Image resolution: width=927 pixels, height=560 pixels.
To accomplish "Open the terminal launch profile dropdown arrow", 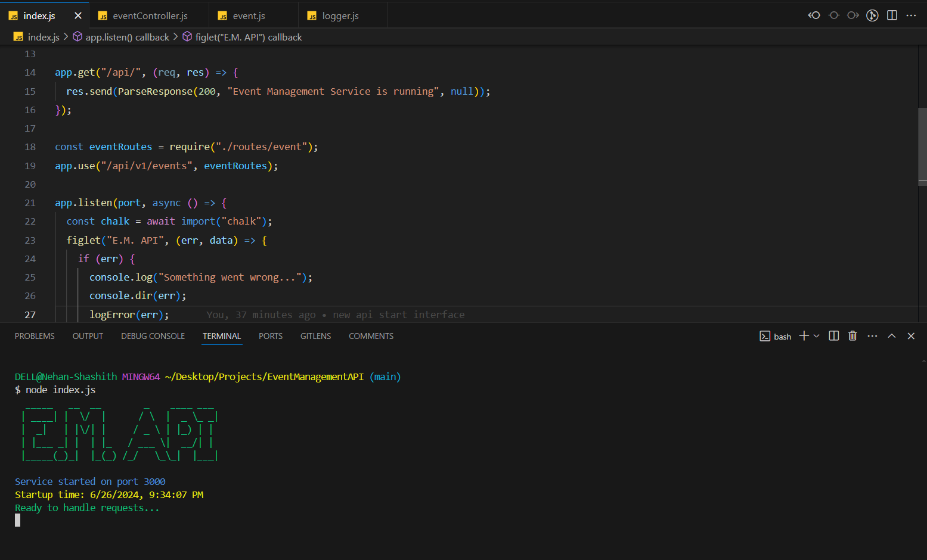I will (816, 336).
